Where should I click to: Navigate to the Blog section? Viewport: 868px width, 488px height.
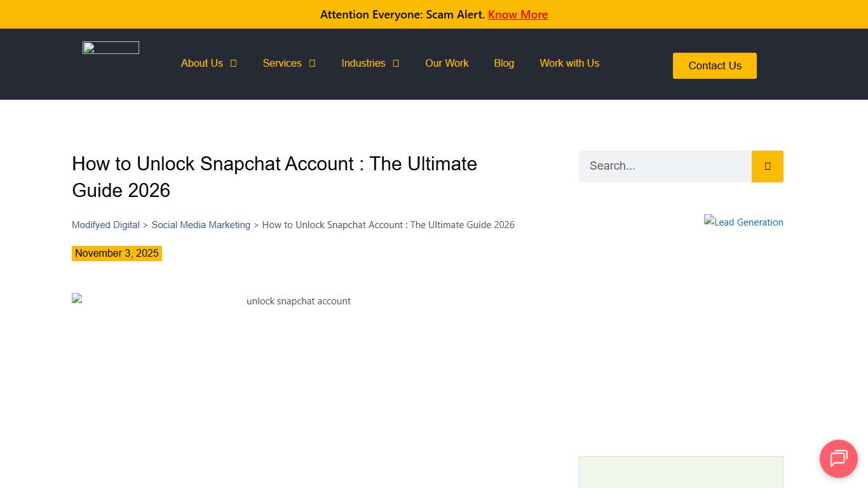pos(504,63)
